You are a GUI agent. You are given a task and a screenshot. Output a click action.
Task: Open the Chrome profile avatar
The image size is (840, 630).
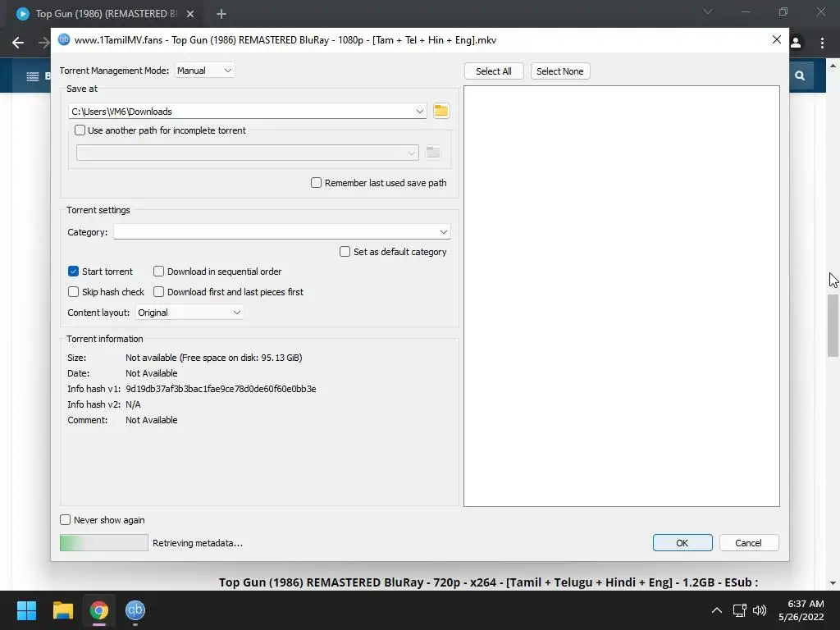click(796, 43)
